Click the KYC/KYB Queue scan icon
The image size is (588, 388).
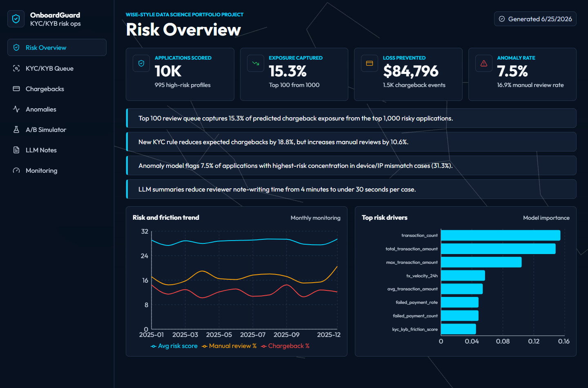coord(16,68)
